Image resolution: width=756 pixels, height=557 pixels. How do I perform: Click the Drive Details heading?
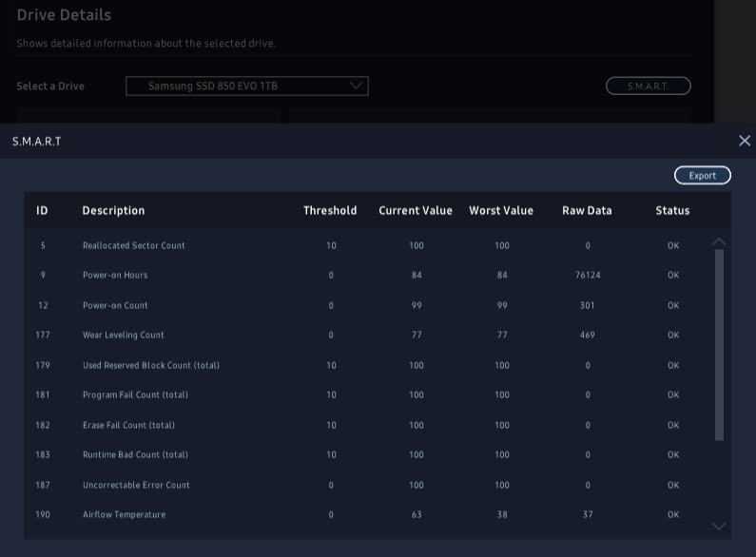tap(64, 15)
